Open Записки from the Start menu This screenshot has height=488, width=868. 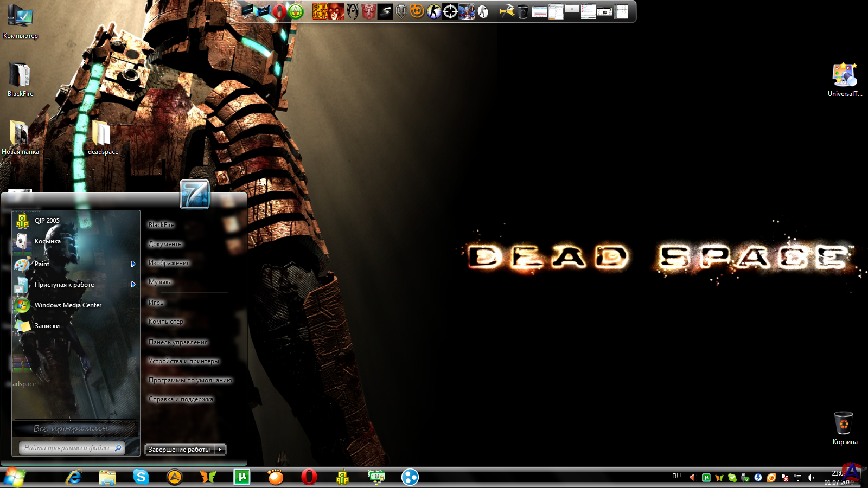pyautogui.click(x=75, y=326)
